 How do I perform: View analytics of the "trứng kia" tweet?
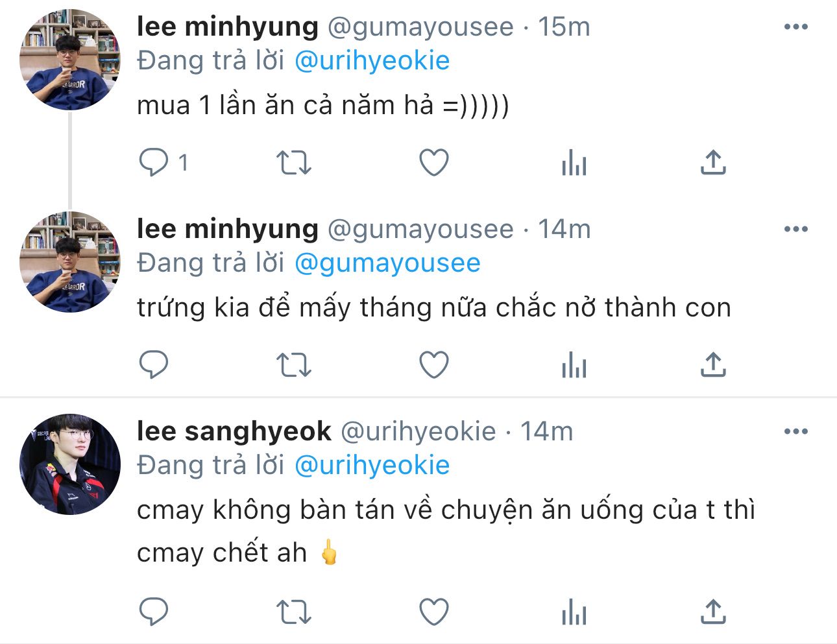[x=574, y=365]
